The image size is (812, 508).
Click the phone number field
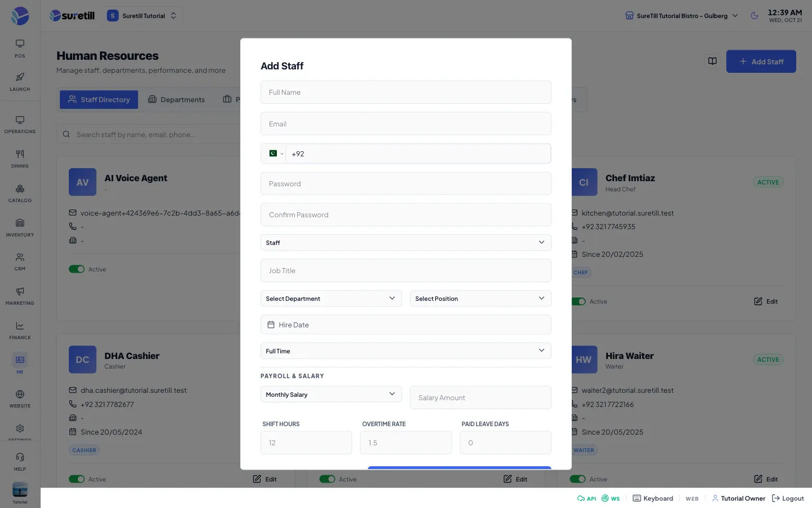pyautogui.click(x=418, y=154)
